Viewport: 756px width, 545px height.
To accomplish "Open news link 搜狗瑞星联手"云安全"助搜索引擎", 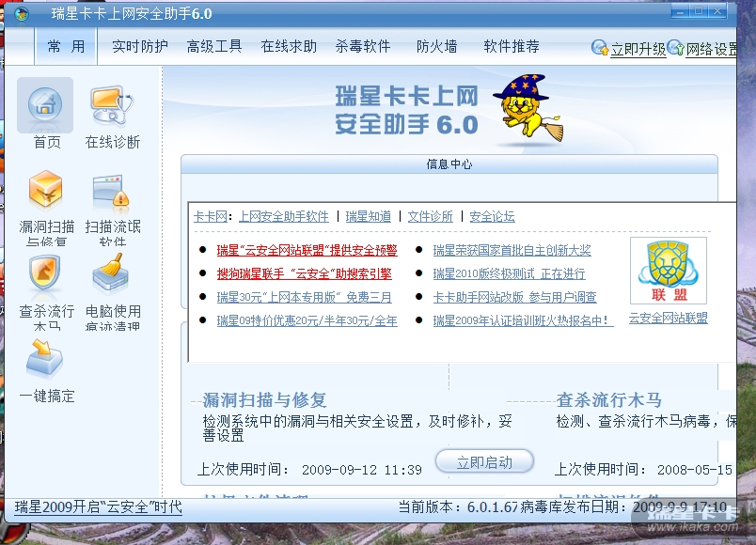I will pos(305,273).
